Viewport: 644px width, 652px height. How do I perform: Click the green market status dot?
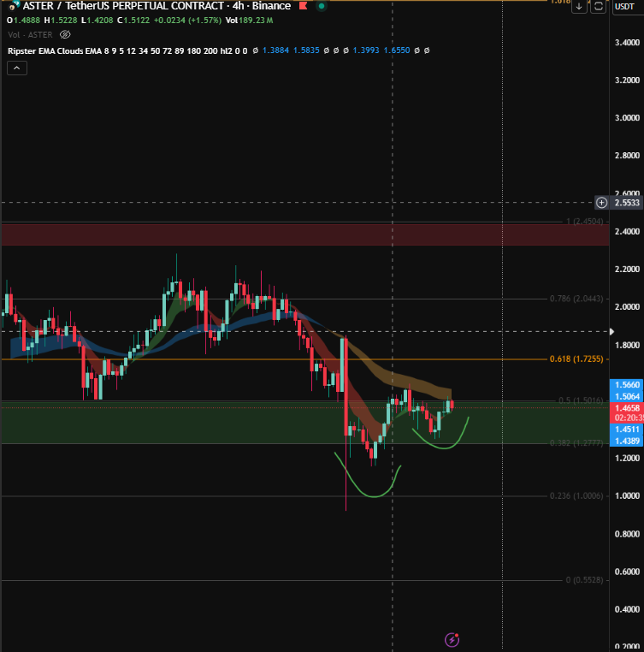point(321,6)
